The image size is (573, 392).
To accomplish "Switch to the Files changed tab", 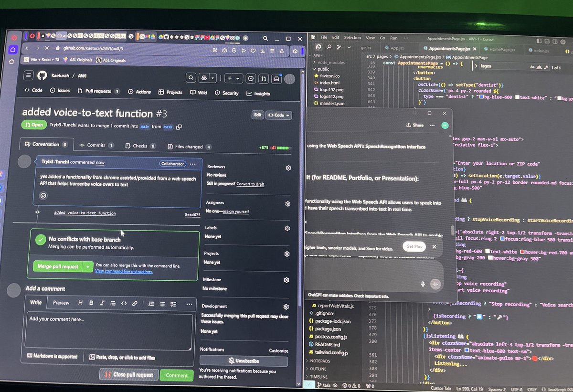I will pyautogui.click(x=190, y=147).
